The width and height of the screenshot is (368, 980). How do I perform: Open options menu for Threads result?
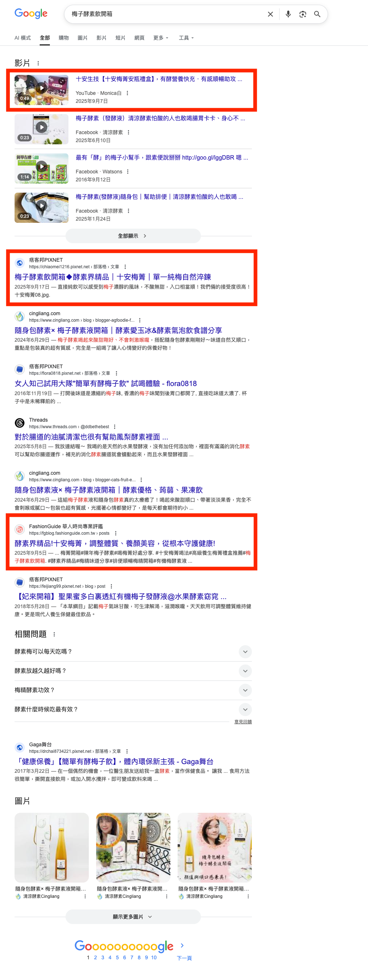point(115,427)
